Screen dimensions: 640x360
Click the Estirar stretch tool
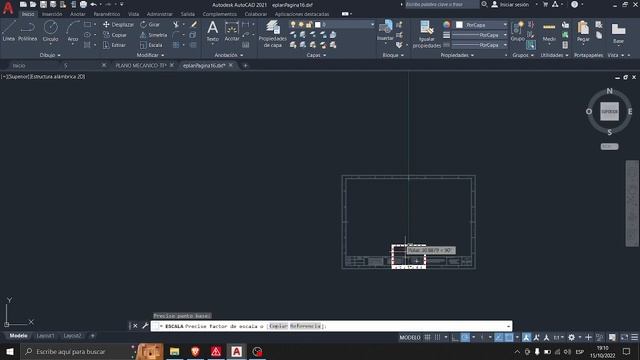click(x=114, y=45)
